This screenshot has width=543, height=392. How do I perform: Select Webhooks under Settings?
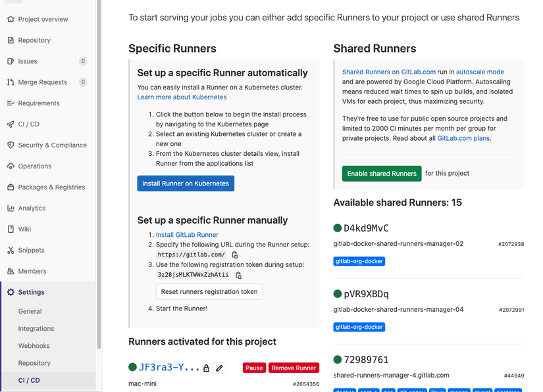(34, 346)
